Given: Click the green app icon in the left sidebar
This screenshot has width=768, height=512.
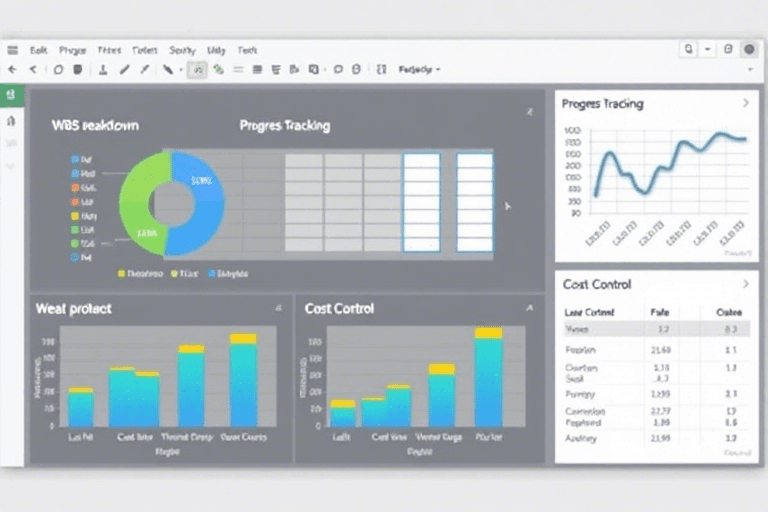Looking at the screenshot, I should pos(11,95).
